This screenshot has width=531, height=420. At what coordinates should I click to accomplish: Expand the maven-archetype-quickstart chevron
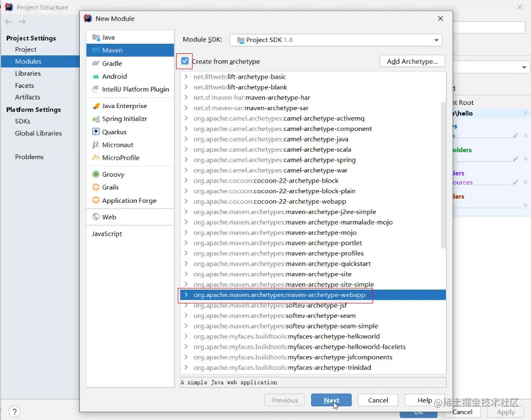click(x=186, y=263)
